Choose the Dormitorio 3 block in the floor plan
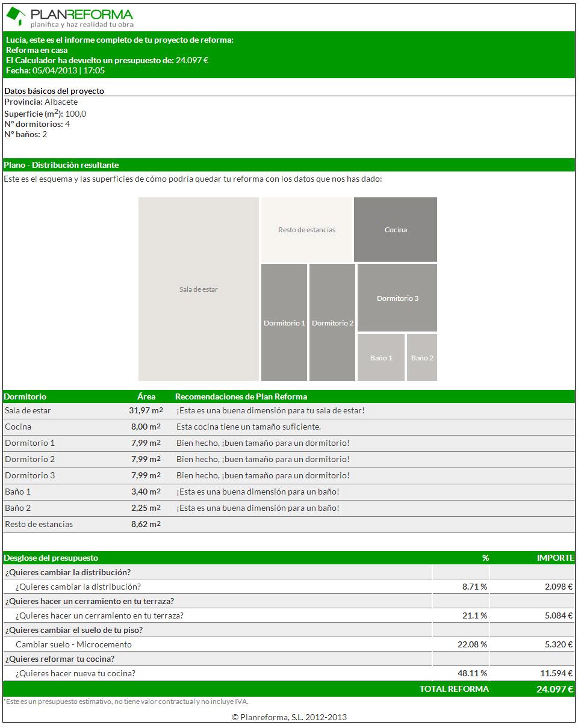This screenshot has height=728, width=578. coord(397,298)
